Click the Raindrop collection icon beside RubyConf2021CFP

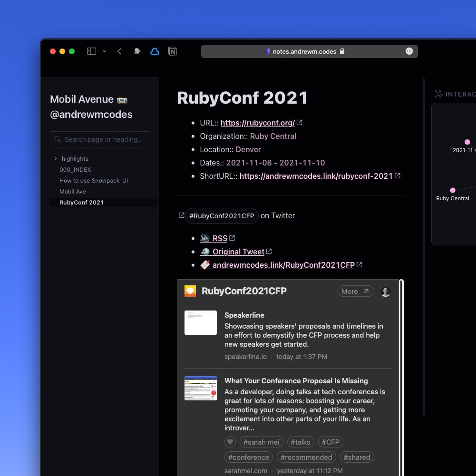[190, 291]
